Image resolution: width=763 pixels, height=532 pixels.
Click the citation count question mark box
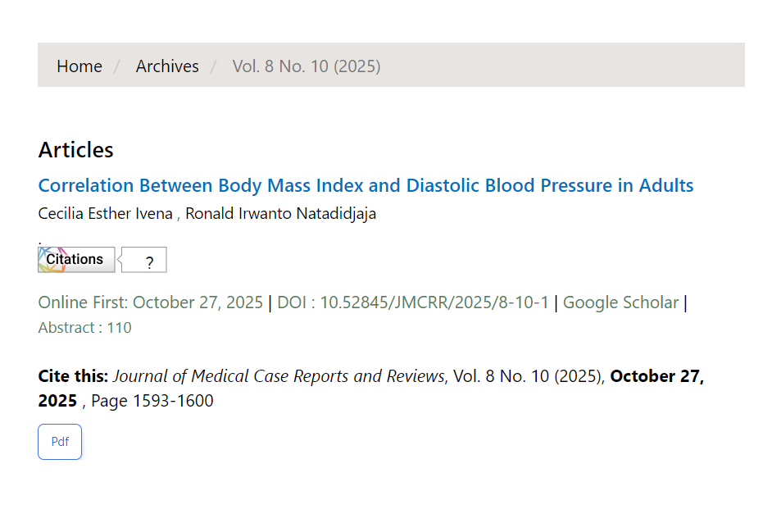coord(148,262)
